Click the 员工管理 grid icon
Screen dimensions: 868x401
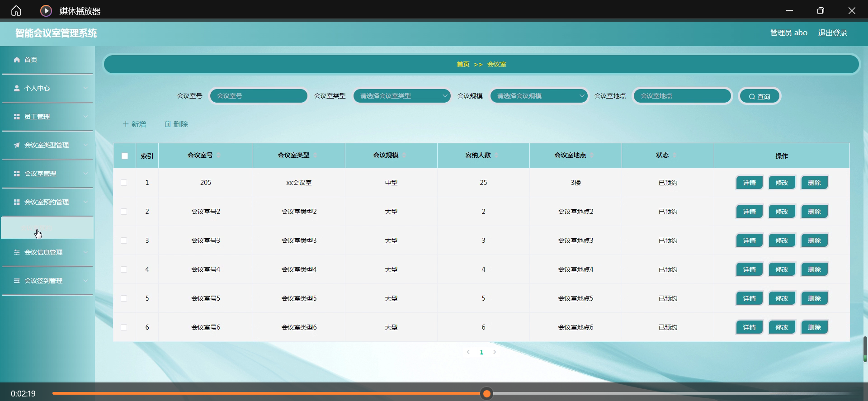click(17, 117)
